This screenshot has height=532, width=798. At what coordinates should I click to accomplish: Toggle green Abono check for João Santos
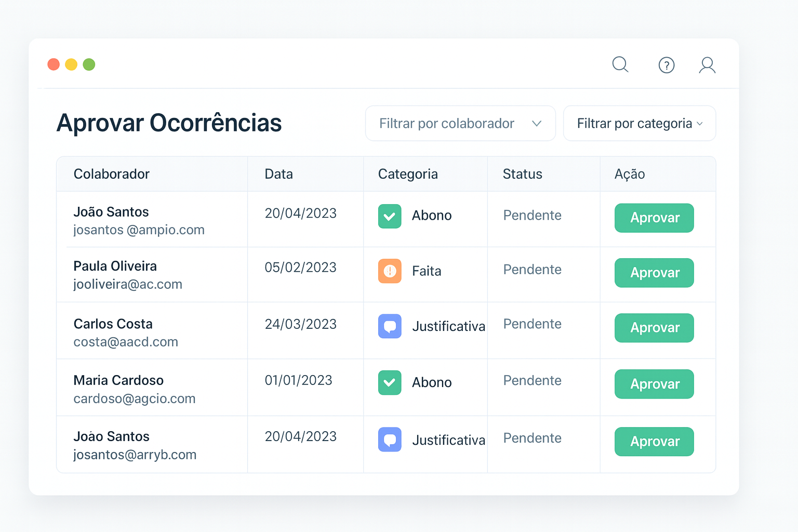390,216
